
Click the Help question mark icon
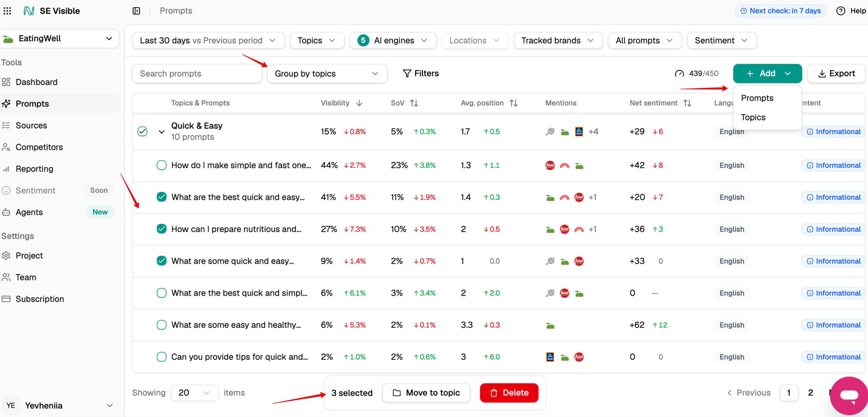pos(841,11)
